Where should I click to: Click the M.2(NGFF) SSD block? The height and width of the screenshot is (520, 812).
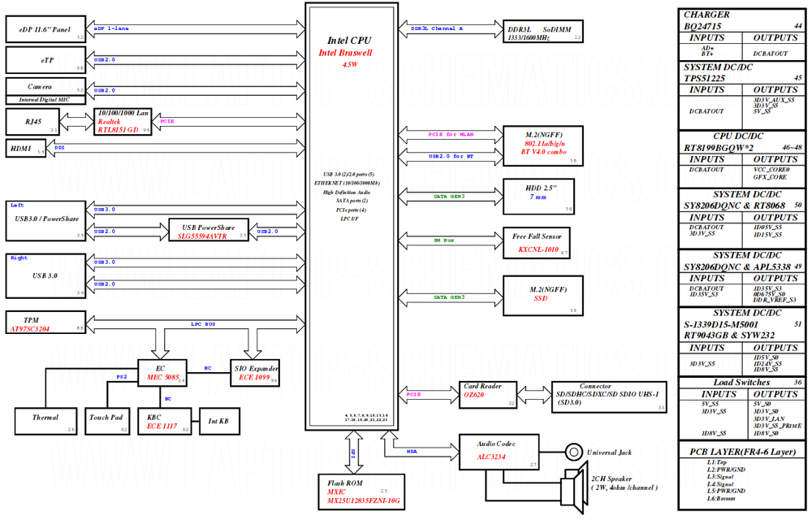pyautogui.click(x=543, y=296)
